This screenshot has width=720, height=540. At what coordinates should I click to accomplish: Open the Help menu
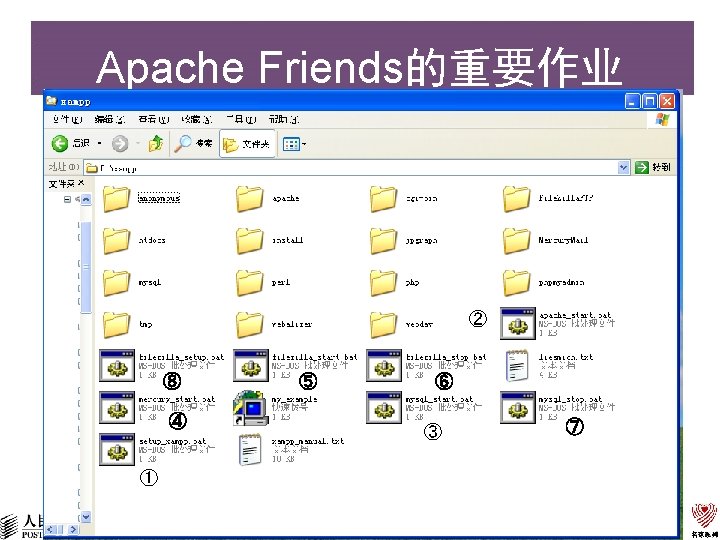(284, 119)
